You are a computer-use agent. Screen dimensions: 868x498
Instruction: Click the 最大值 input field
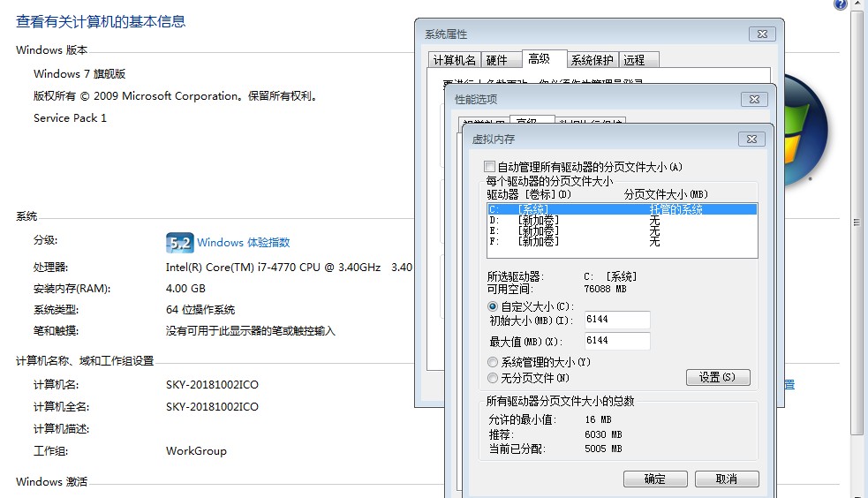[616, 341]
